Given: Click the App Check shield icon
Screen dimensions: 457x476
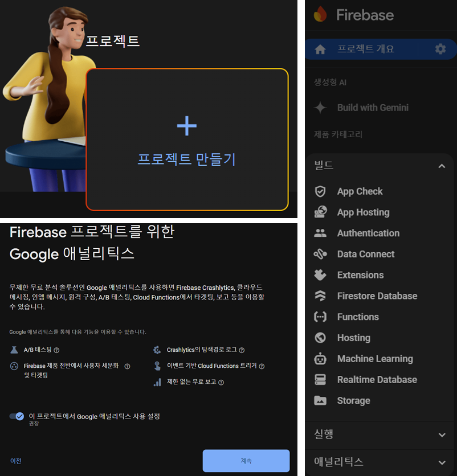Looking at the screenshot, I should (320, 191).
